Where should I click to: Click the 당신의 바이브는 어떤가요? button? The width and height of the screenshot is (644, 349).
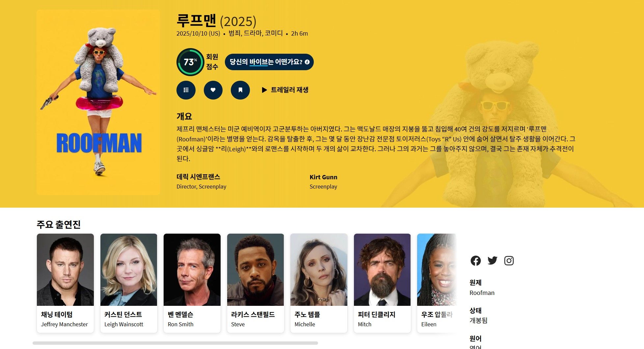pyautogui.click(x=269, y=62)
